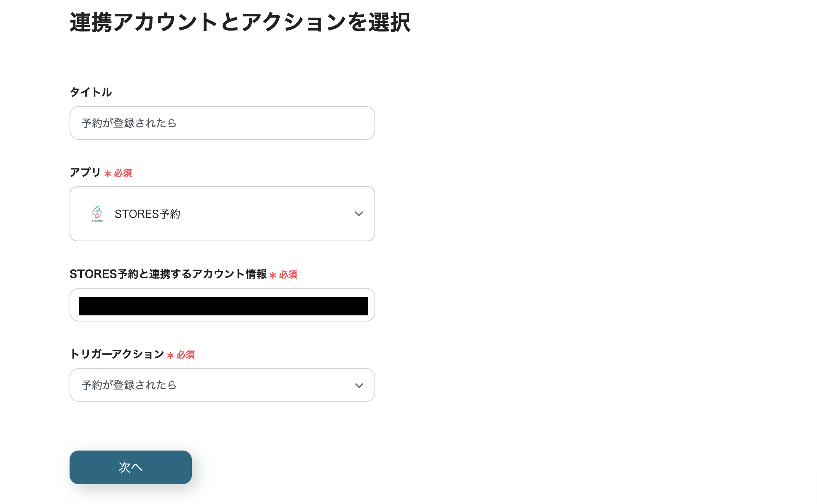Click the 必須 label beside アプリ

coord(123,173)
